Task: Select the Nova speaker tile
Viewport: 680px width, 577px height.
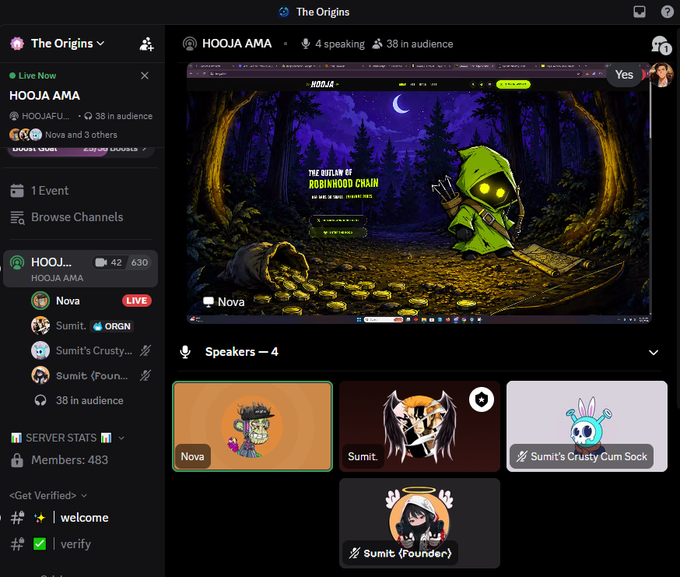Action: click(252, 426)
